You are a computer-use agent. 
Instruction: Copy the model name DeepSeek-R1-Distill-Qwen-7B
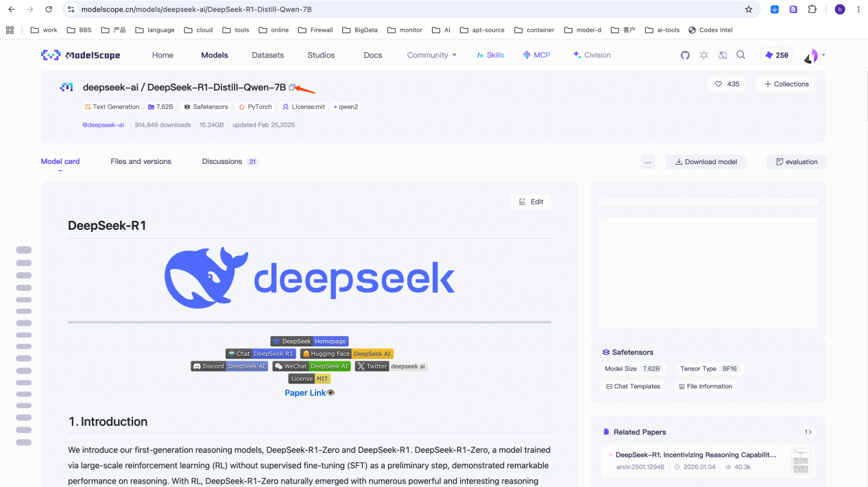pos(292,87)
